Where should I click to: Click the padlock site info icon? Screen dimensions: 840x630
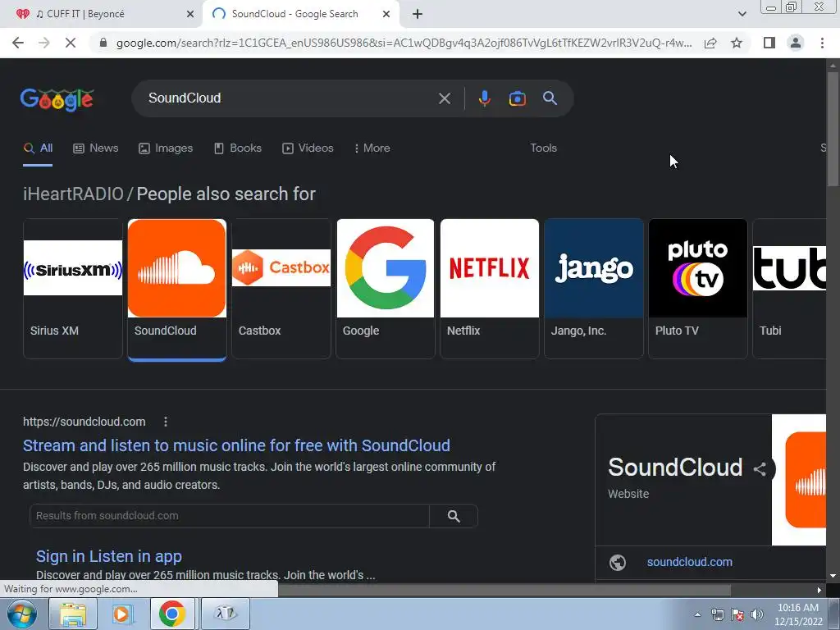[x=103, y=43]
